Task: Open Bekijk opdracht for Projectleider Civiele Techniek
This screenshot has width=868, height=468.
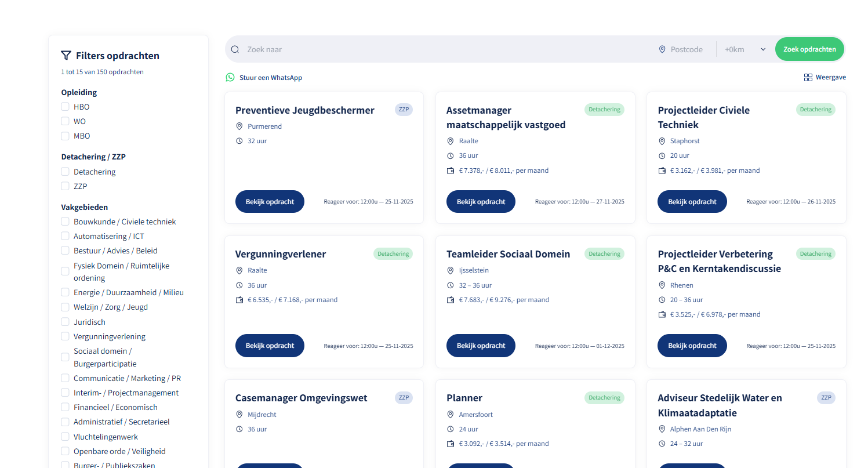Action: pyautogui.click(x=692, y=202)
